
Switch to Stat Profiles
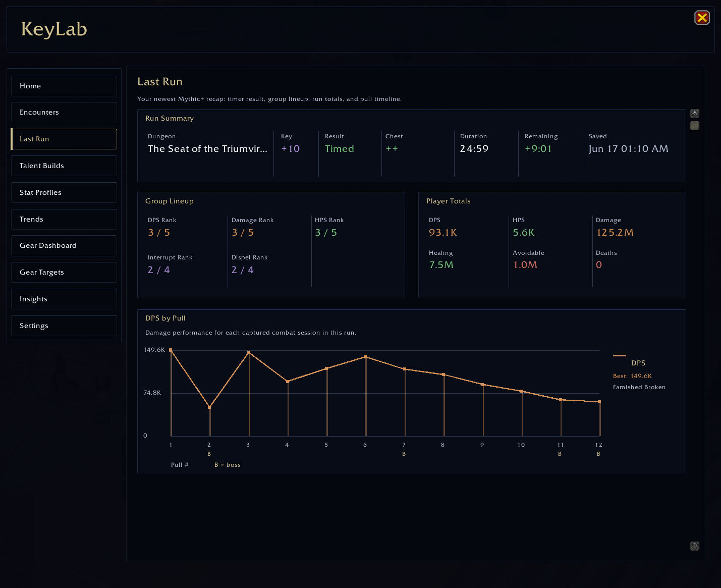pos(64,192)
